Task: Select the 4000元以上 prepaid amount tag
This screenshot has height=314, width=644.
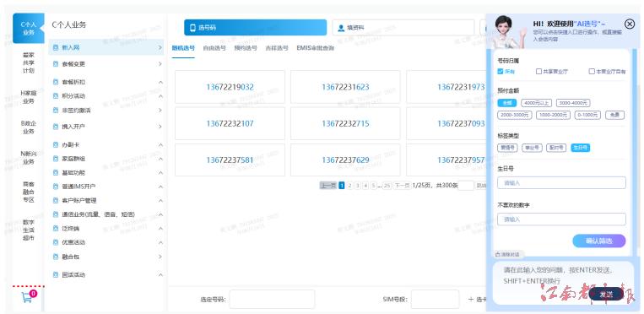Action: tap(537, 103)
